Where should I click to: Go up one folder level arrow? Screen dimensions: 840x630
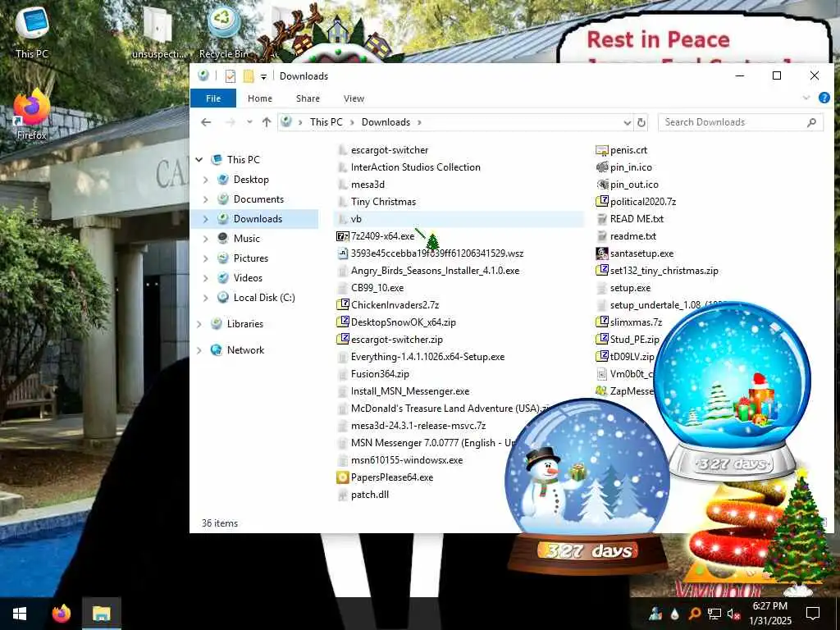(x=267, y=122)
